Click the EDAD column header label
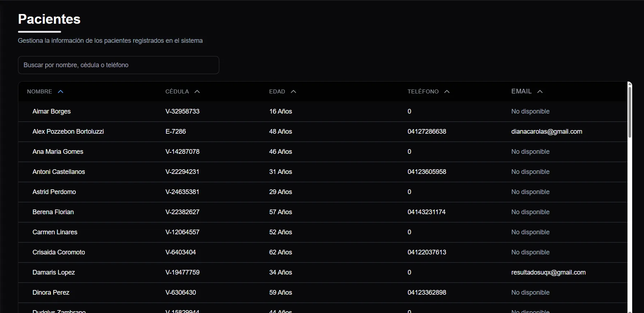644x313 pixels. click(x=277, y=92)
